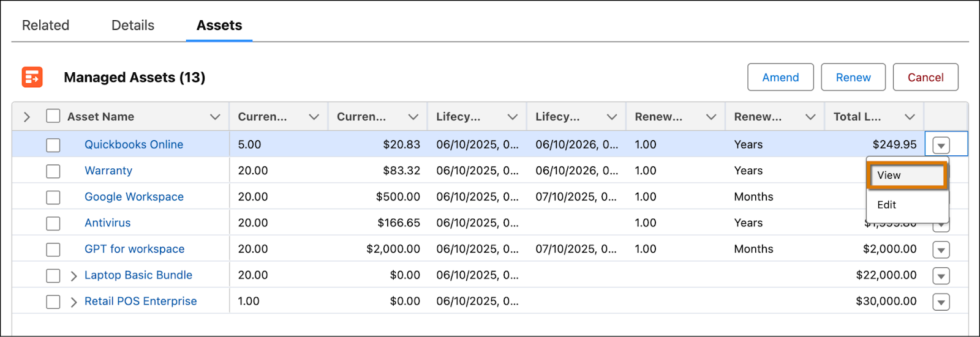The image size is (980, 337).
Task: Open Asset Name column sort chevron
Action: pos(215,117)
